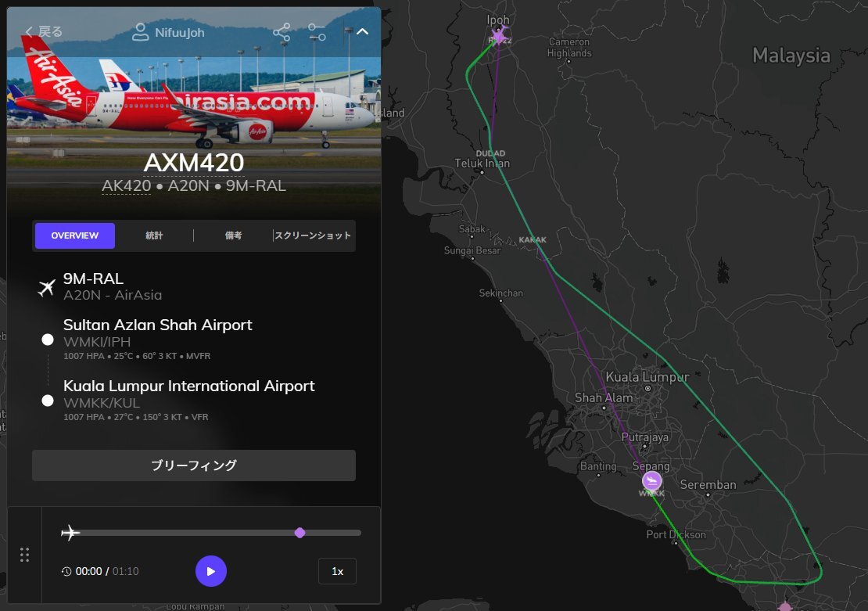Click the AK420 flight number link
The width and height of the screenshot is (868, 611).
[126, 185]
